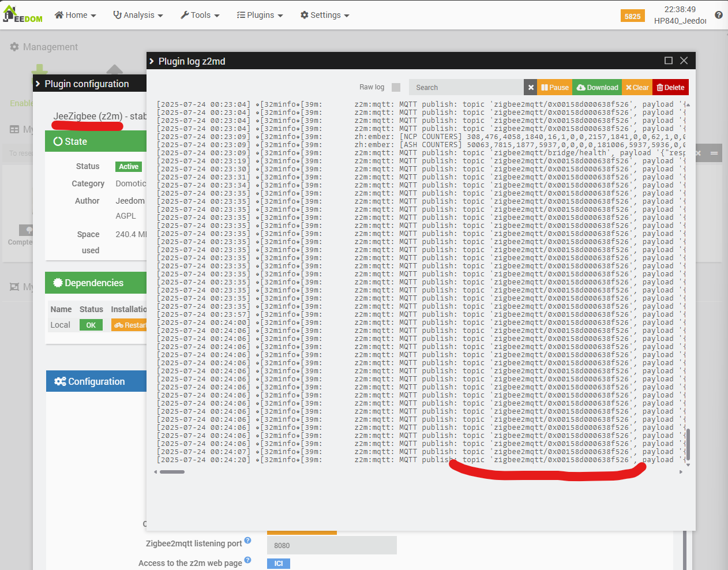Open the Tools menu
Screen dimensions: 728x570
click(x=200, y=15)
